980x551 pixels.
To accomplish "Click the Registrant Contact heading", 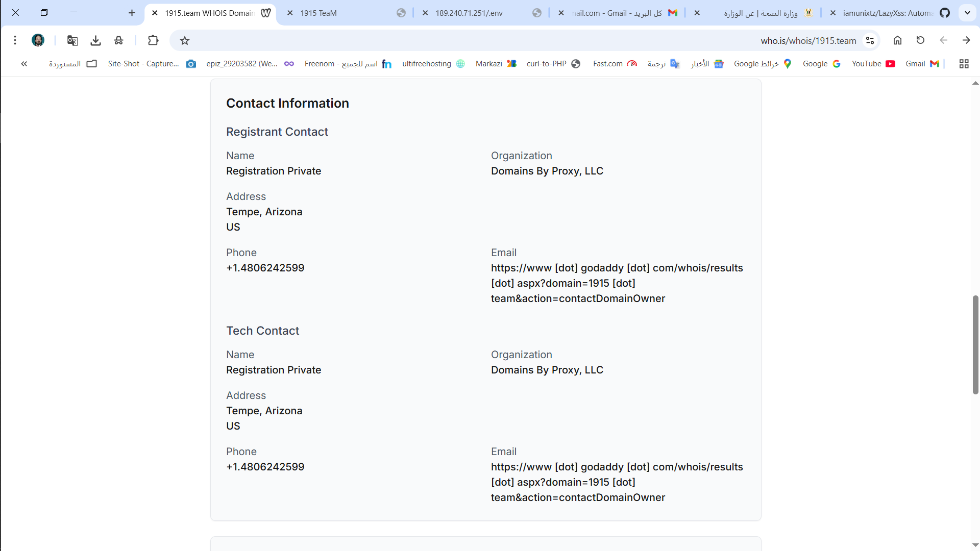I will (x=277, y=132).
